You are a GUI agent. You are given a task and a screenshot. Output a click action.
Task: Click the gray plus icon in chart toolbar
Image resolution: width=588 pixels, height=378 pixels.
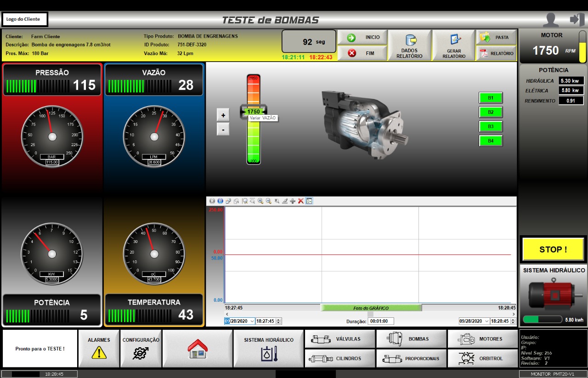293,201
